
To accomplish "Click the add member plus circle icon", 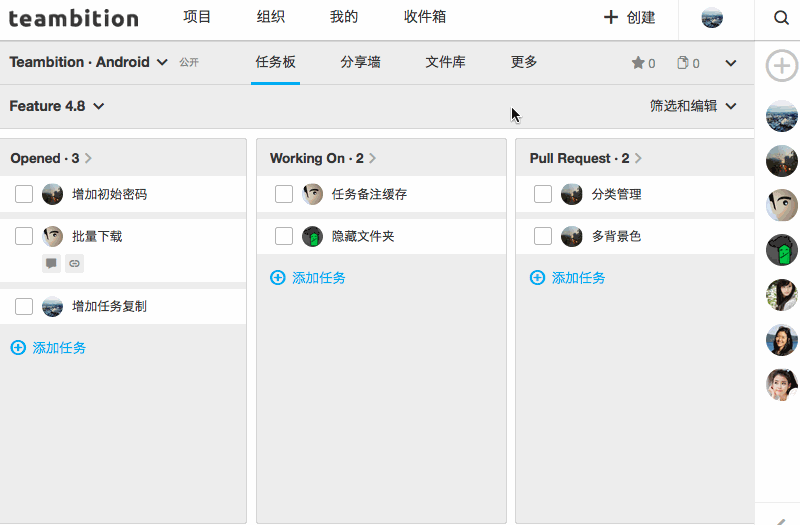I will [x=781, y=66].
